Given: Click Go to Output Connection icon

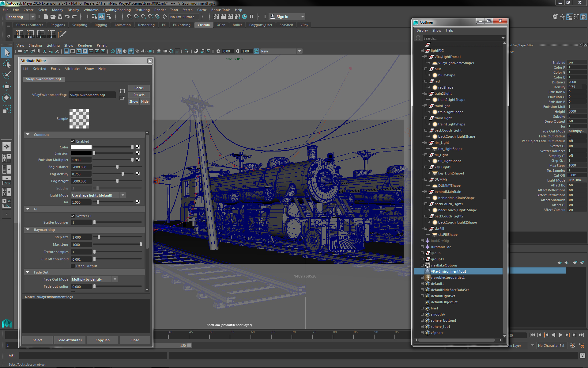Looking at the screenshot, I should click(122, 98).
